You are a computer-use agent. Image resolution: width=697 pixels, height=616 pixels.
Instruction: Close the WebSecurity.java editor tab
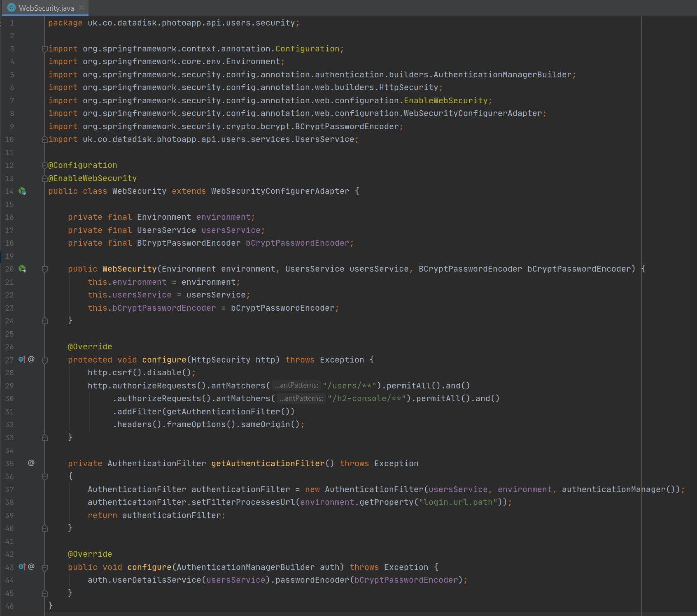click(x=82, y=8)
